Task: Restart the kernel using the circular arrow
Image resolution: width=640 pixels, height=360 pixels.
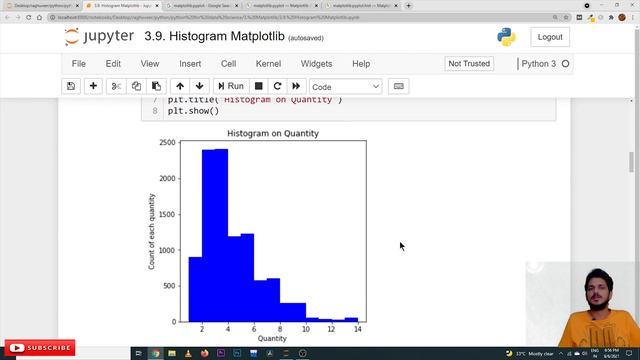Action: [x=278, y=86]
